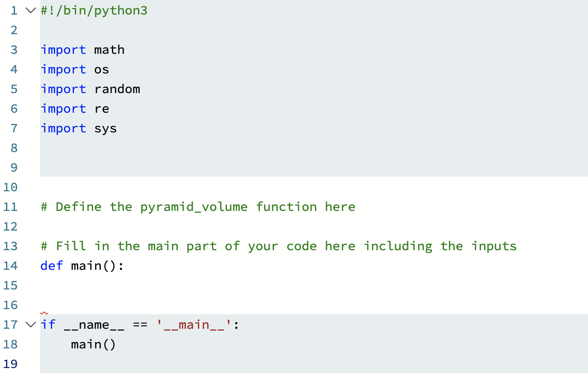
Task: Select the import sys line
Action: click(x=79, y=128)
